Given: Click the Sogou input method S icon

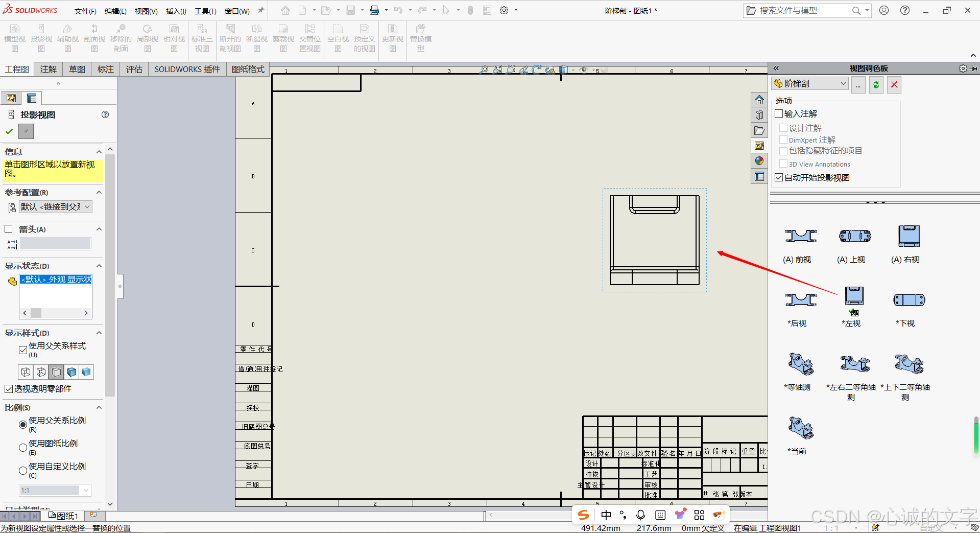Looking at the screenshot, I should point(583,515).
